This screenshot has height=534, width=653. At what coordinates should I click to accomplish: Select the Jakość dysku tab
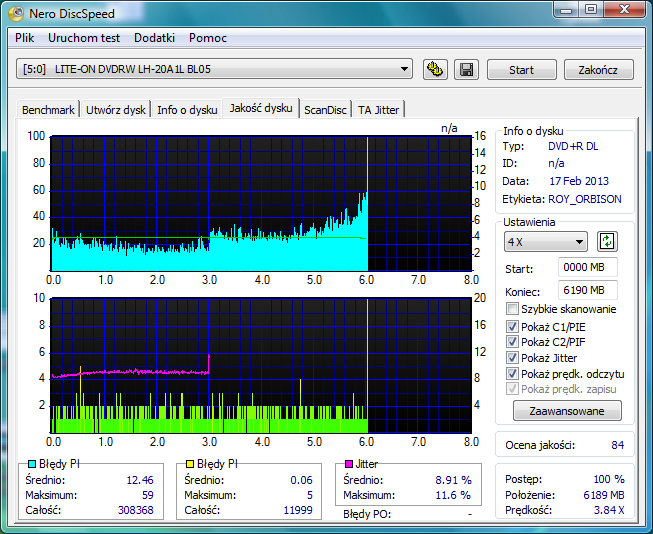point(261,108)
